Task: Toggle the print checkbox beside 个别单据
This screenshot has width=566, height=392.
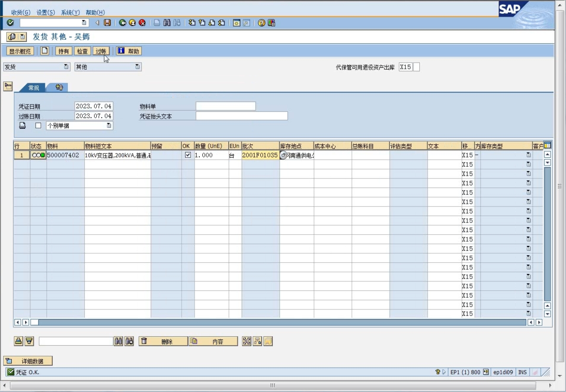Action: (x=38, y=126)
